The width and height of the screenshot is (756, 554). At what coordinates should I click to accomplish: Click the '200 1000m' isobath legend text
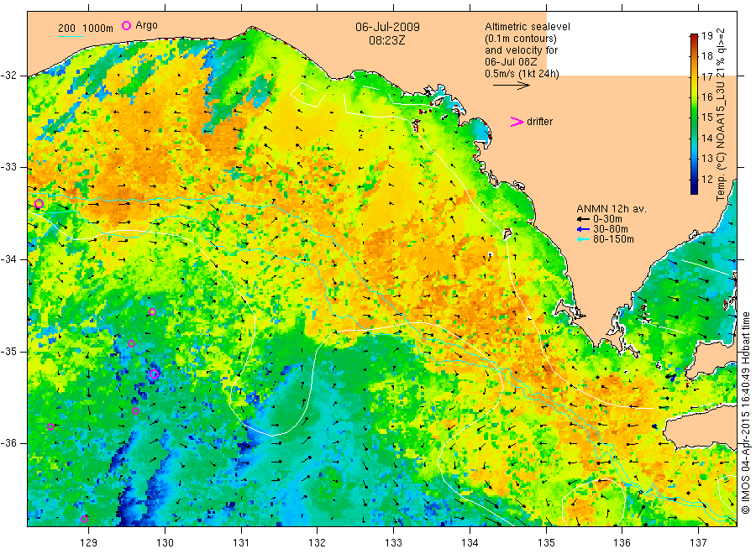click(86, 29)
